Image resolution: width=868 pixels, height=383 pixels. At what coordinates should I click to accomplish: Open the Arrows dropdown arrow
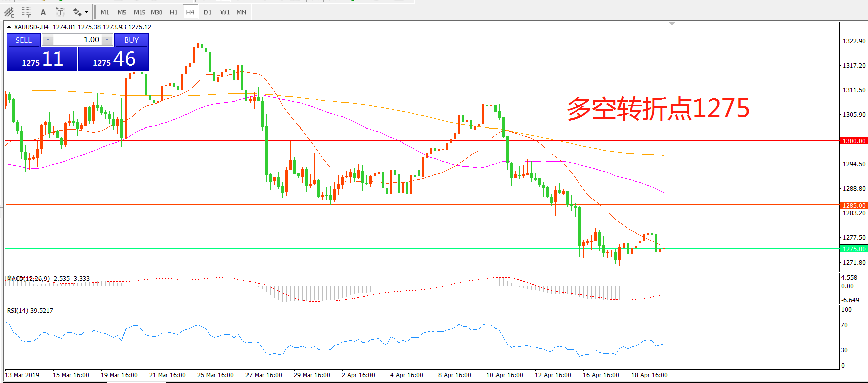[87, 12]
